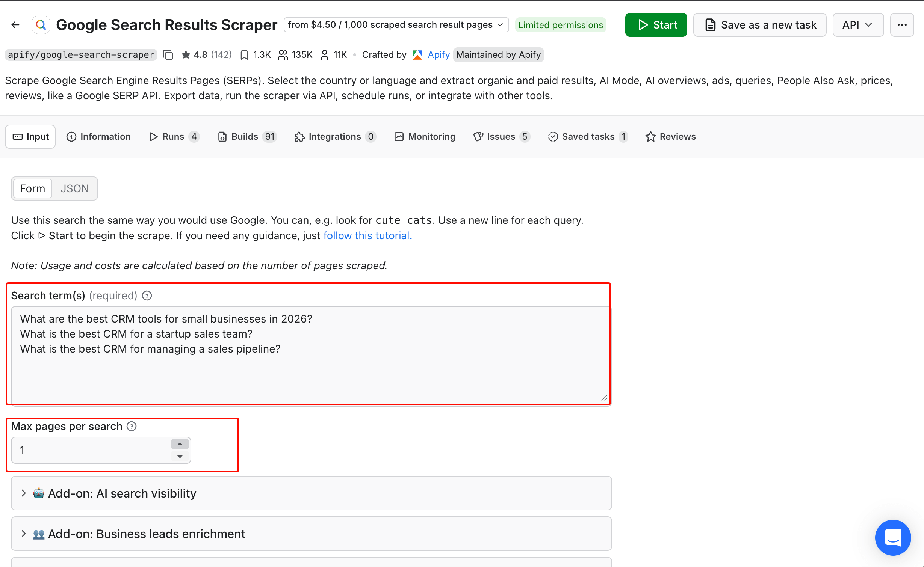Open the Apify author link

(439, 55)
